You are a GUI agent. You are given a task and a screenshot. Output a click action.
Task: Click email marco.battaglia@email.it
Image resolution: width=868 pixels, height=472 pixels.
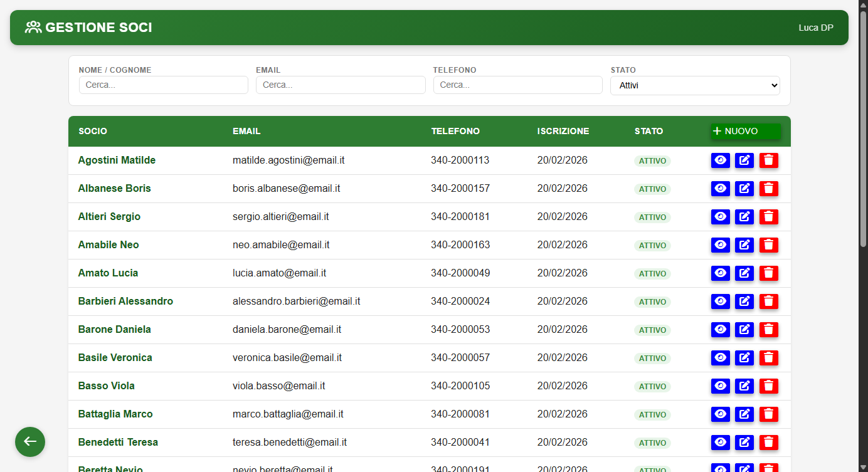point(288,414)
